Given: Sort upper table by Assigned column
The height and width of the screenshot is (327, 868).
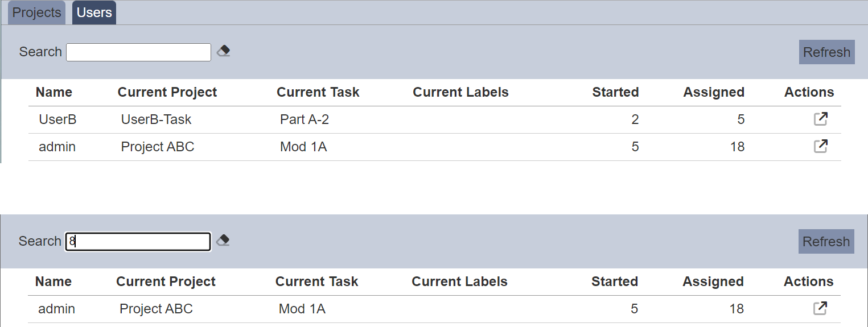Looking at the screenshot, I should click(714, 92).
